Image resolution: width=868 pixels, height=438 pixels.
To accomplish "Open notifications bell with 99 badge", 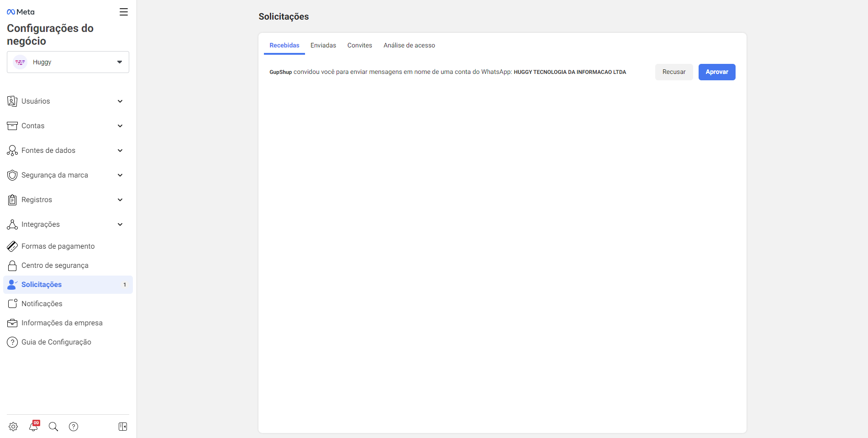I will (34, 426).
